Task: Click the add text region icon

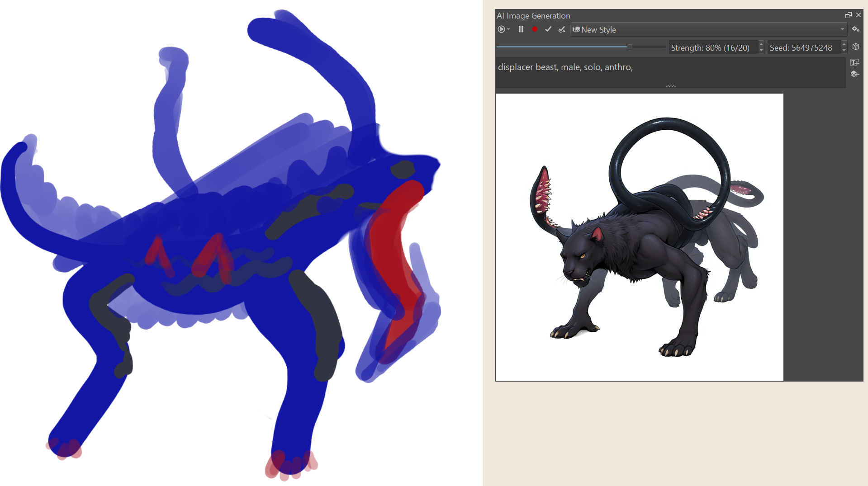Action: pos(855,63)
